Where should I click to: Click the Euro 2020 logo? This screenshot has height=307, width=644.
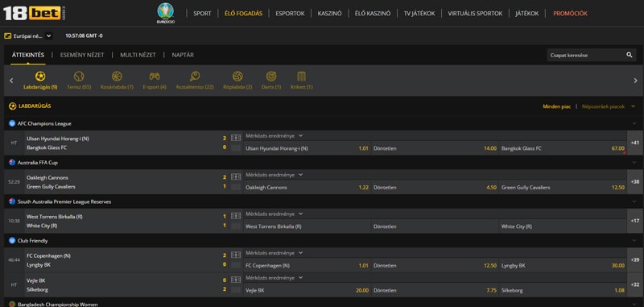pyautogui.click(x=166, y=13)
